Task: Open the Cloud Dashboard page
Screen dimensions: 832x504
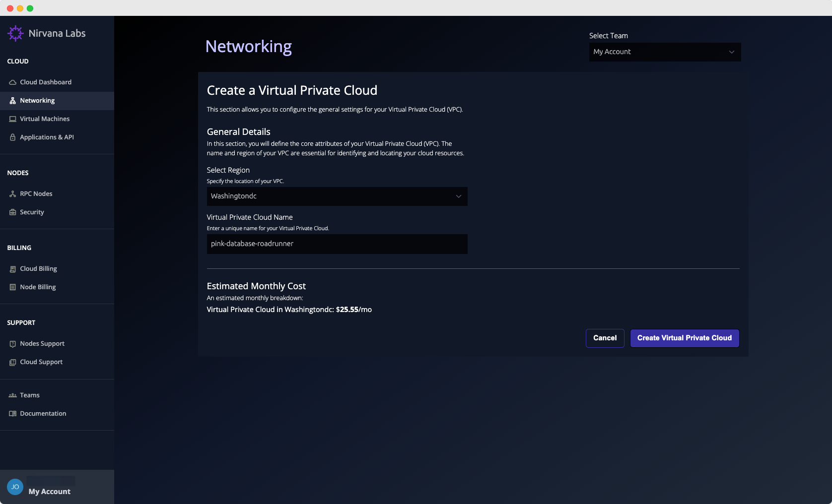Action: [x=57, y=82]
